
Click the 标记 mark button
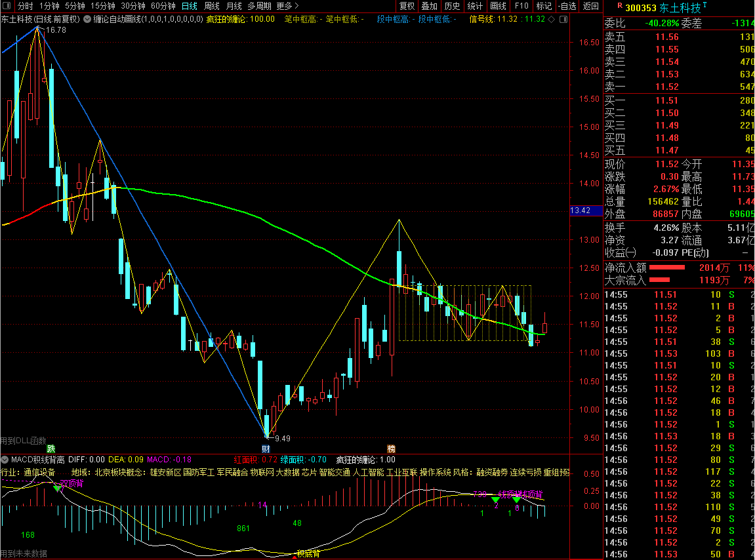pos(544,6)
